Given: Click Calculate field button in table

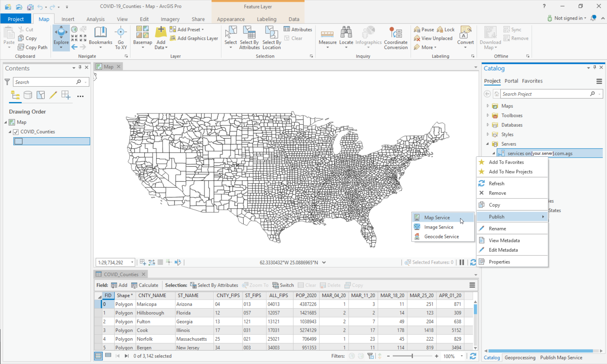Looking at the screenshot, I should pos(145,285).
